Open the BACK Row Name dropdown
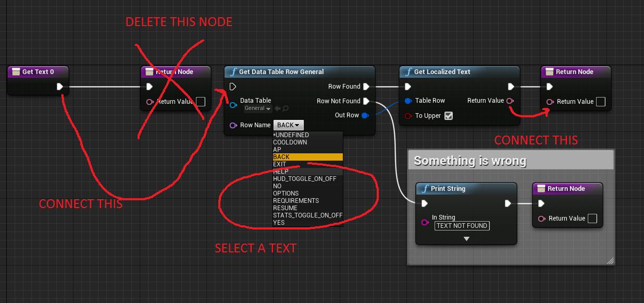This screenshot has height=303, width=644. coord(288,125)
